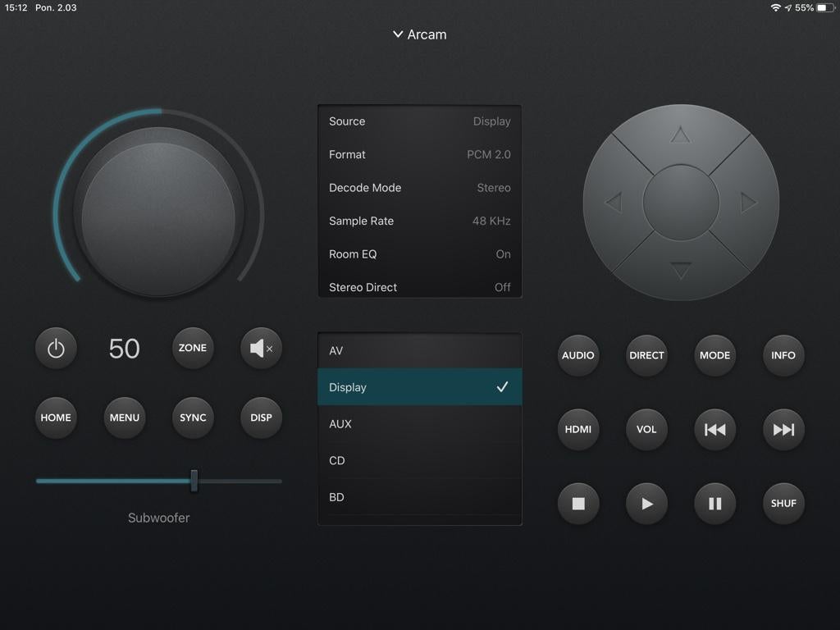
Task: Tap the VOL button
Action: pyautogui.click(x=646, y=429)
